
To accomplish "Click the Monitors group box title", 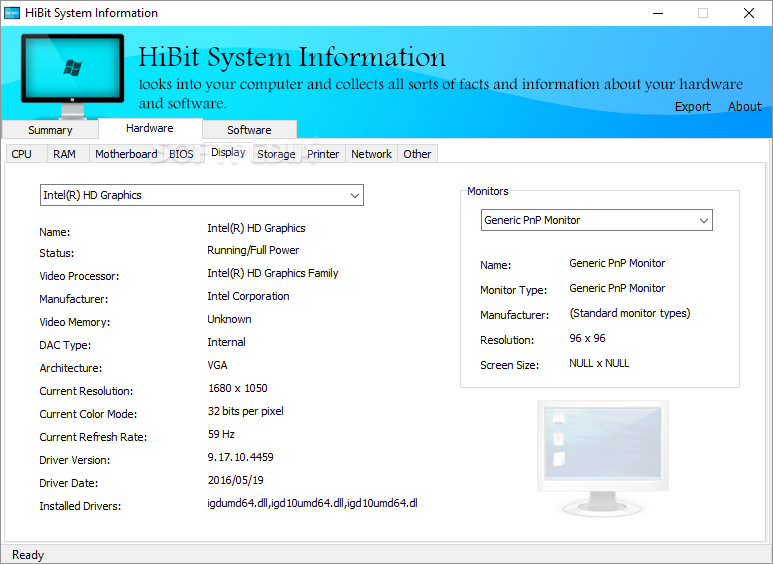I will (488, 191).
